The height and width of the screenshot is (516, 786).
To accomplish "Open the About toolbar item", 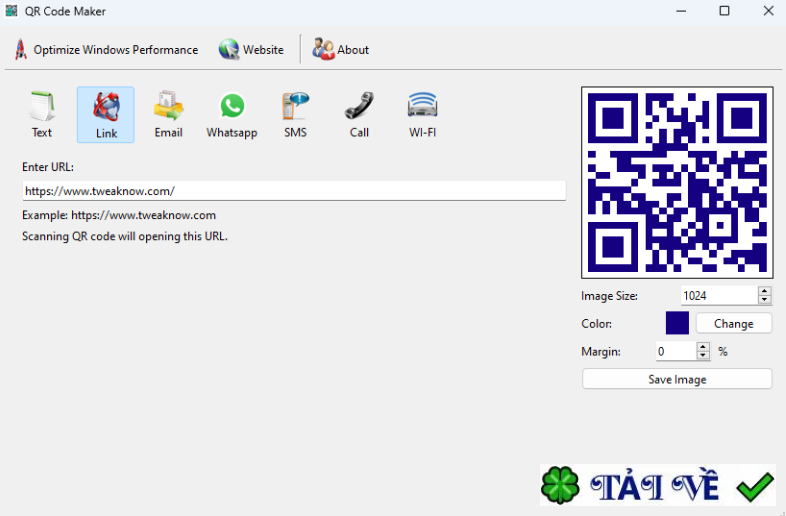I will tap(341, 50).
